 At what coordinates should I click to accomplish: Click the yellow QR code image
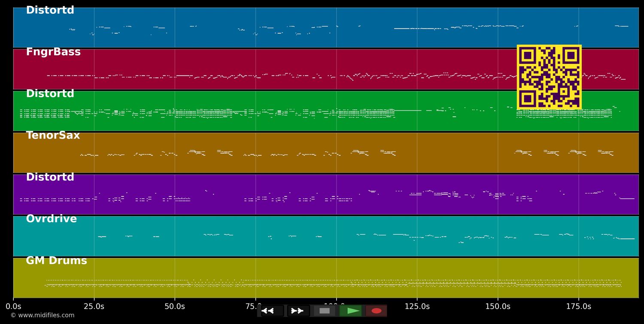[549, 77]
